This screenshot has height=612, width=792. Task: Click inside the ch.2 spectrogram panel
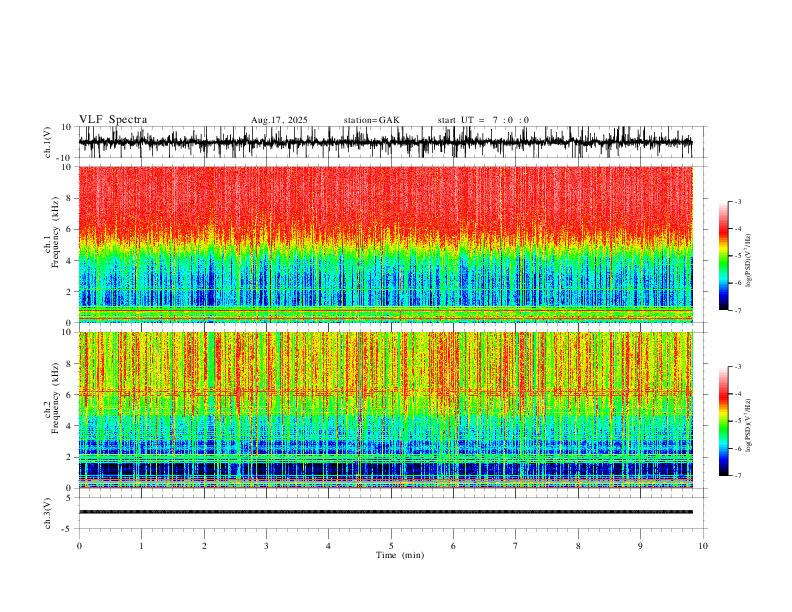pyautogui.click(x=385, y=410)
